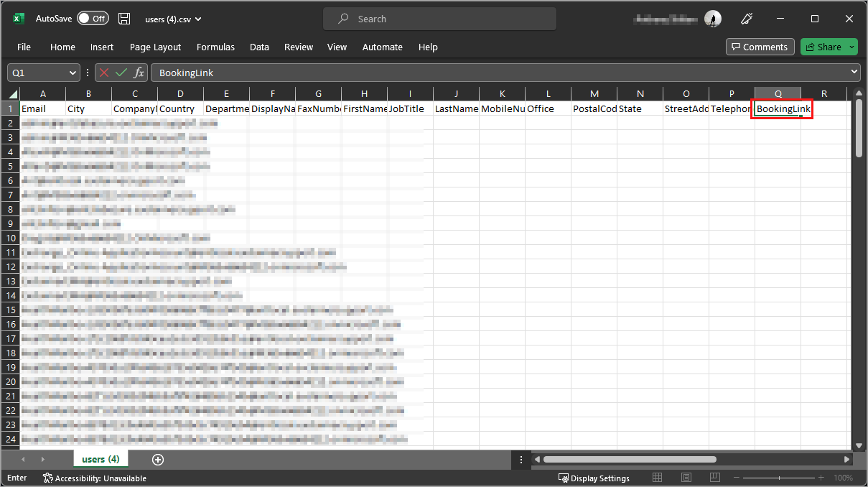
Task: Add a new sheet with plus icon
Action: point(158,459)
